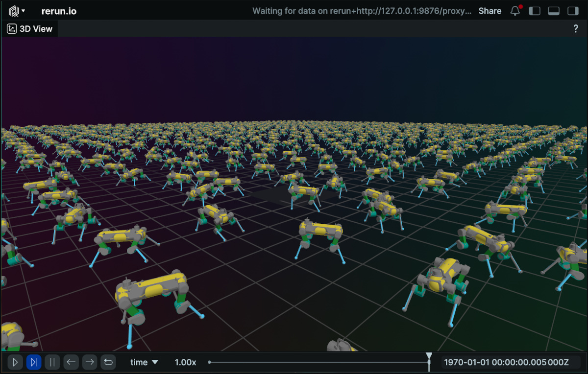
Task: Toggle the left blueprint panel
Action: click(x=535, y=11)
